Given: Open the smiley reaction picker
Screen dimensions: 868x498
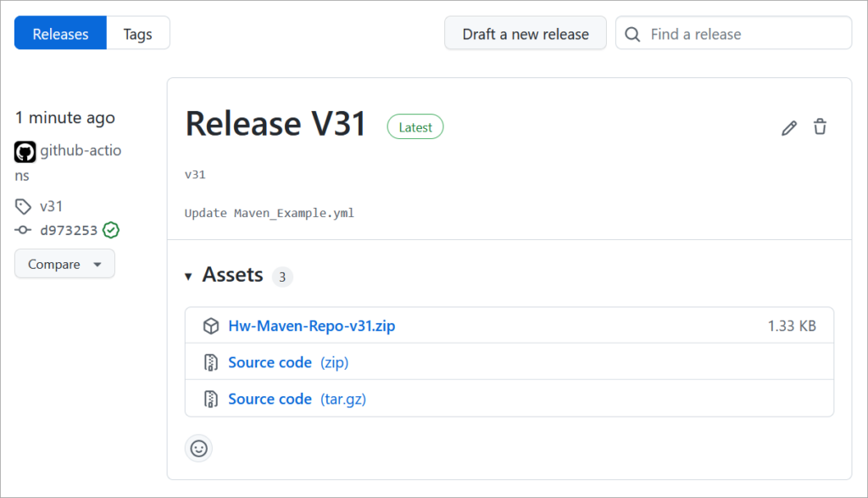Looking at the screenshot, I should point(198,448).
